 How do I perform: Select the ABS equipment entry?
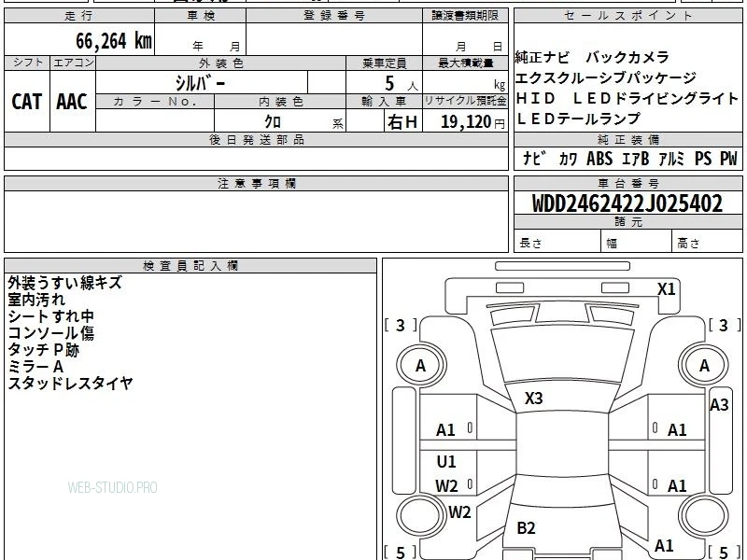[x=599, y=159]
